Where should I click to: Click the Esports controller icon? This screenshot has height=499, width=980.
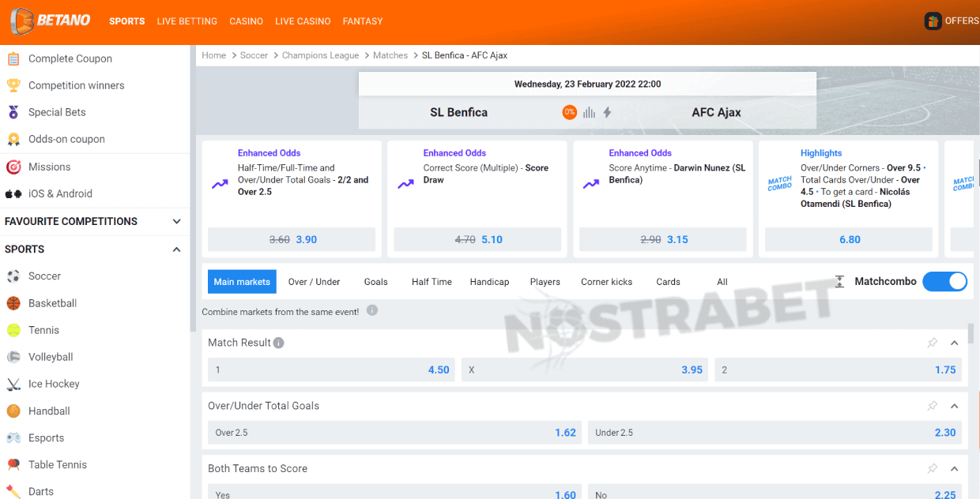point(13,437)
